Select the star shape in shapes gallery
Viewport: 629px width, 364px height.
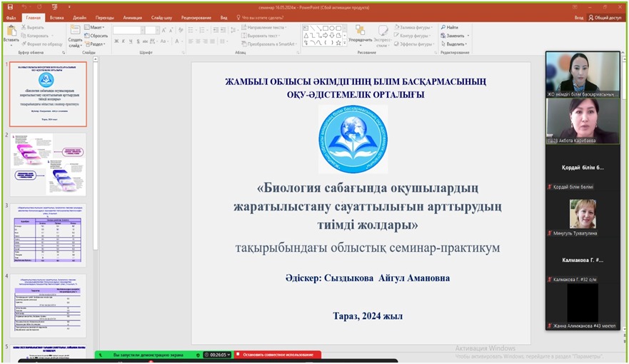[338, 43]
